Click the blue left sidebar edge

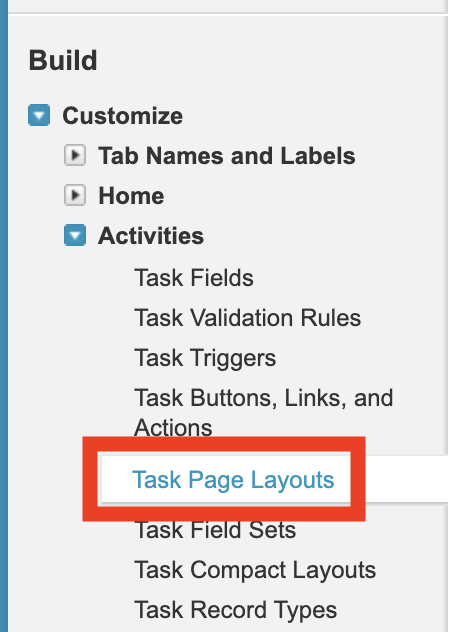pyautogui.click(x=4, y=316)
